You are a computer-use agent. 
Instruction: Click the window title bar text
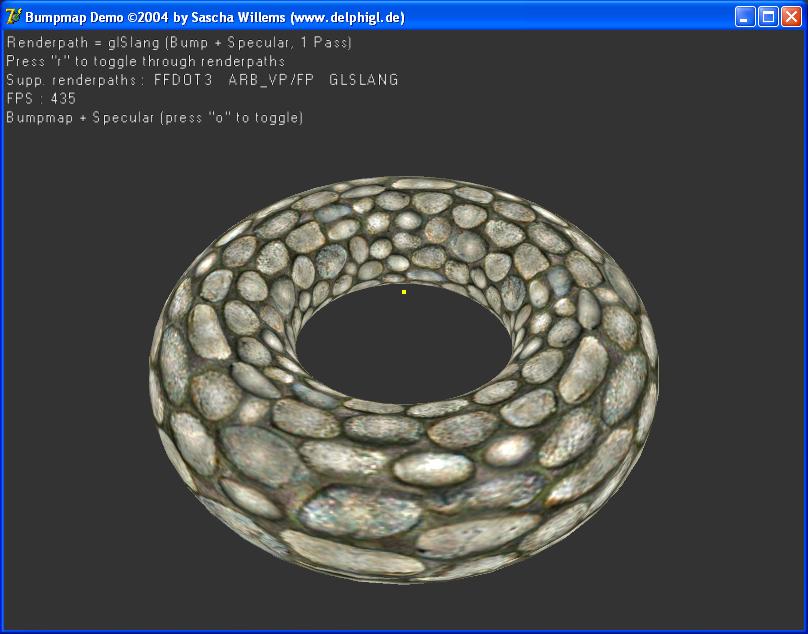(x=215, y=17)
